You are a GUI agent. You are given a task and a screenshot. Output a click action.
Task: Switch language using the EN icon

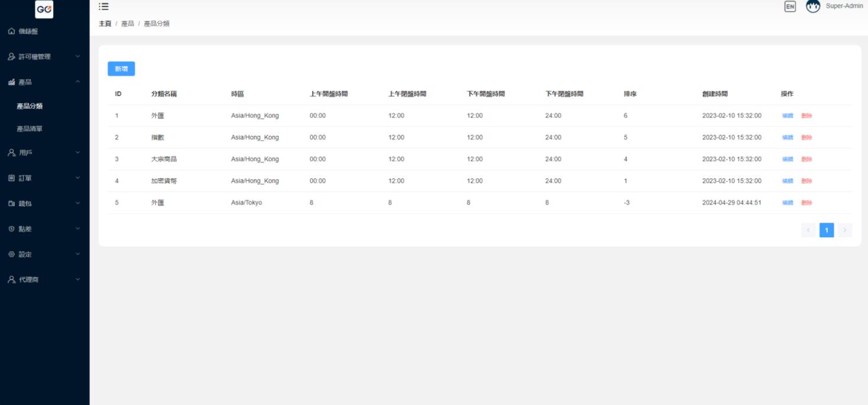click(789, 6)
